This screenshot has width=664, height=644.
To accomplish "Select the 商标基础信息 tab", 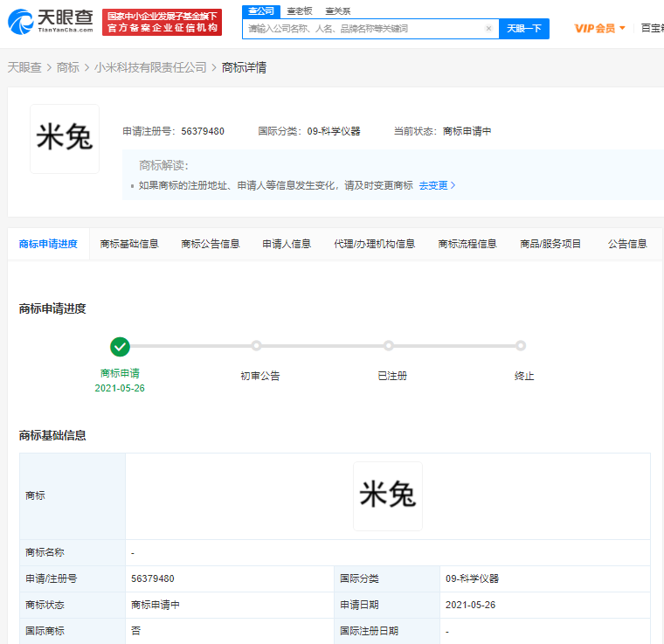I will (x=129, y=244).
